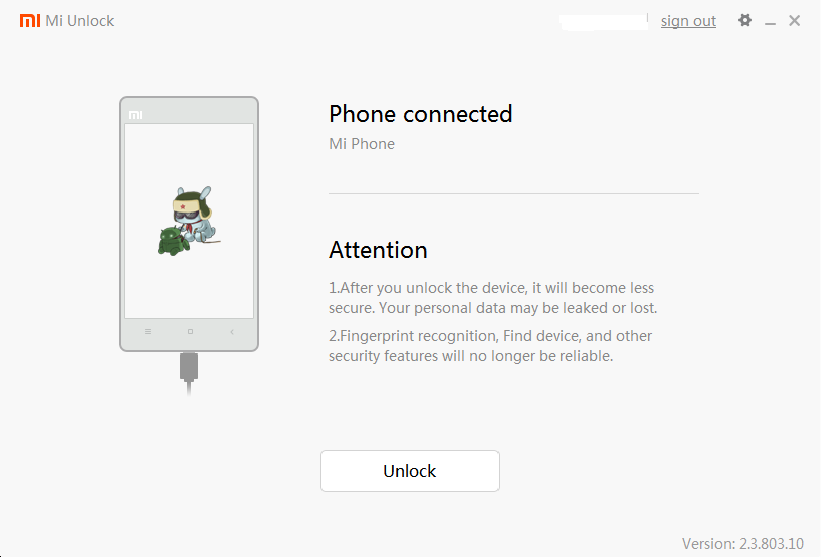Open settings with the gear icon
The height and width of the screenshot is (557, 821).
pyautogui.click(x=745, y=20)
